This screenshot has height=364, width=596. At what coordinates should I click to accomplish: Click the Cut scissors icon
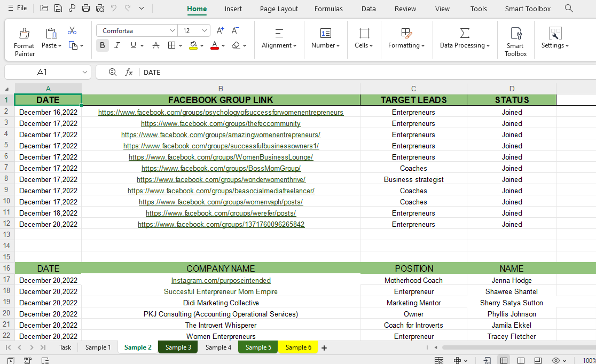[72, 31]
